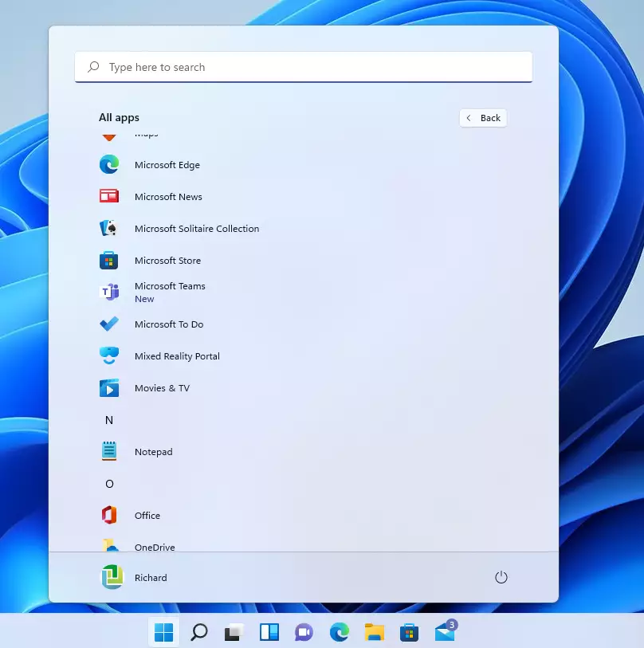
Task: Open Search from the taskbar magnifier
Action: coord(198,632)
